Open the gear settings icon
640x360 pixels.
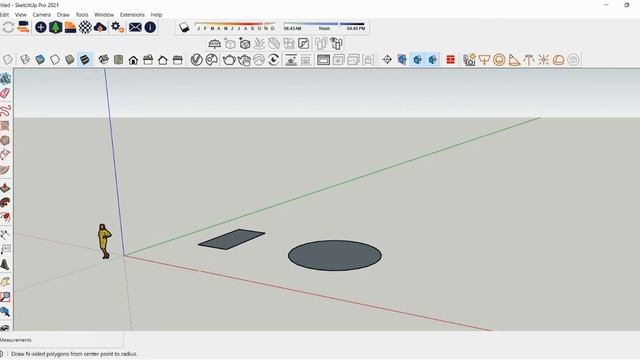118,27
